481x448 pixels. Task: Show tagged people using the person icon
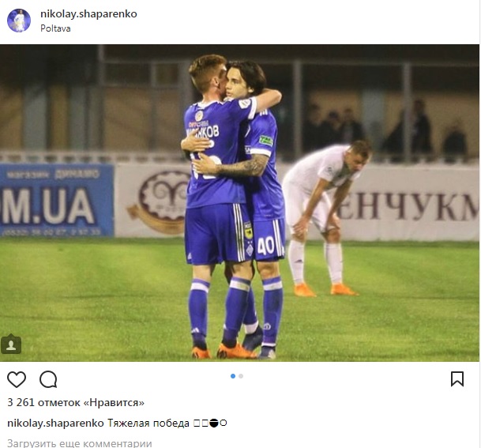pyautogui.click(x=11, y=344)
